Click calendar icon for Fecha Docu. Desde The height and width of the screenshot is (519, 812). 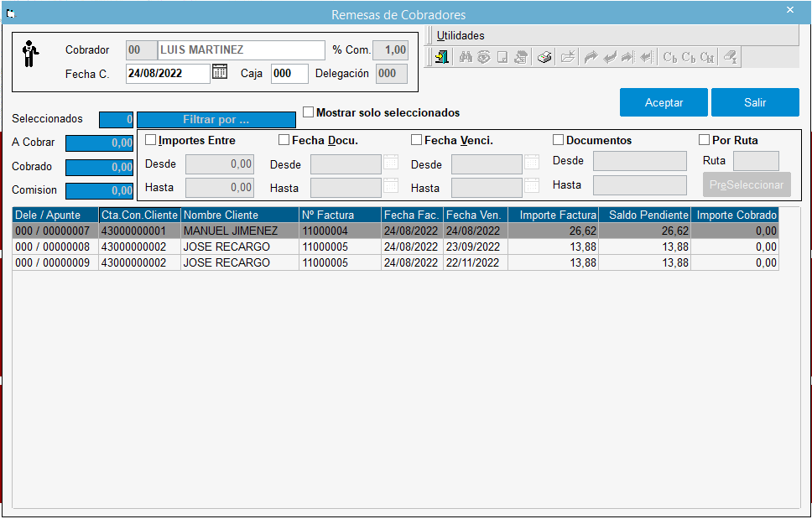click(391, 163)
